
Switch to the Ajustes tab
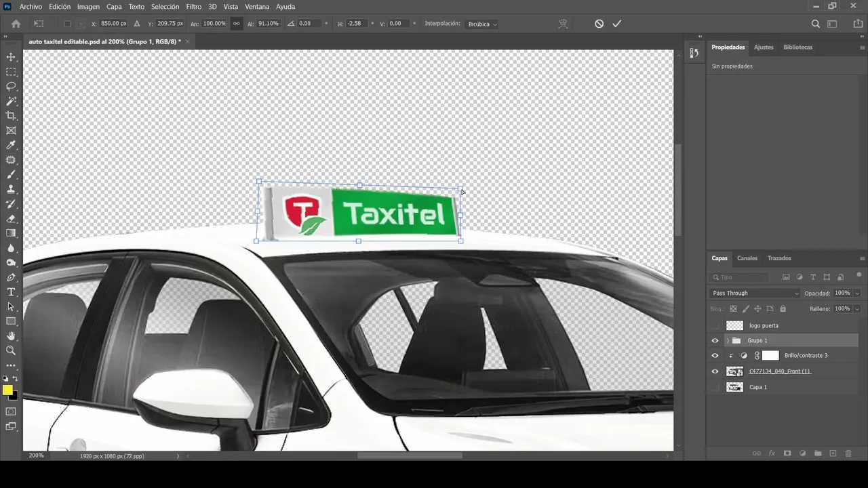pyautogui.click(x=764, y=47)
